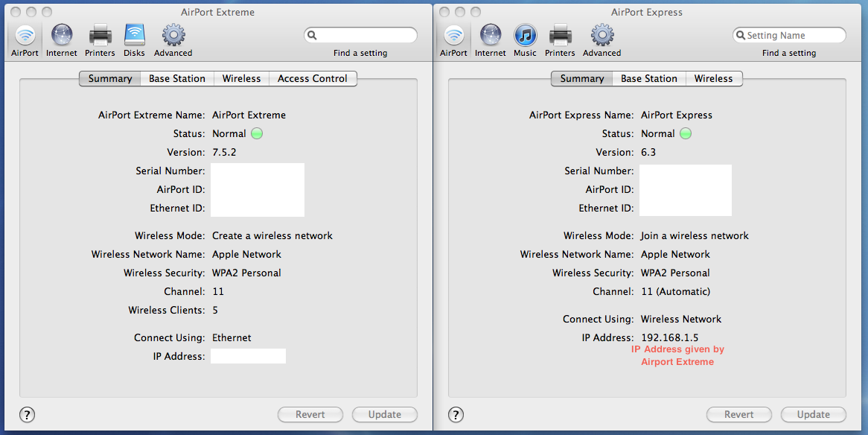The height and width of the screenshot is (435, 868).
Task: Click green status indicator in AirPort Express window
Action: coord(686,133)
